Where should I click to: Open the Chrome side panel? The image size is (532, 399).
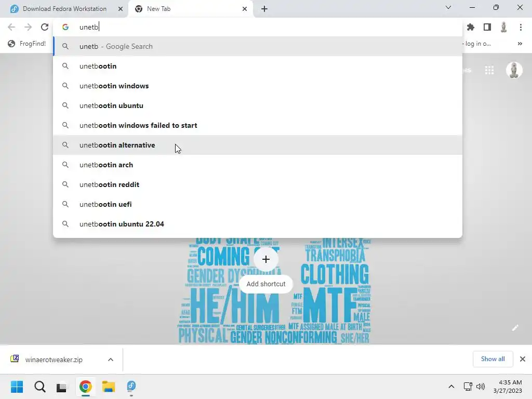(x=487, y=27)
